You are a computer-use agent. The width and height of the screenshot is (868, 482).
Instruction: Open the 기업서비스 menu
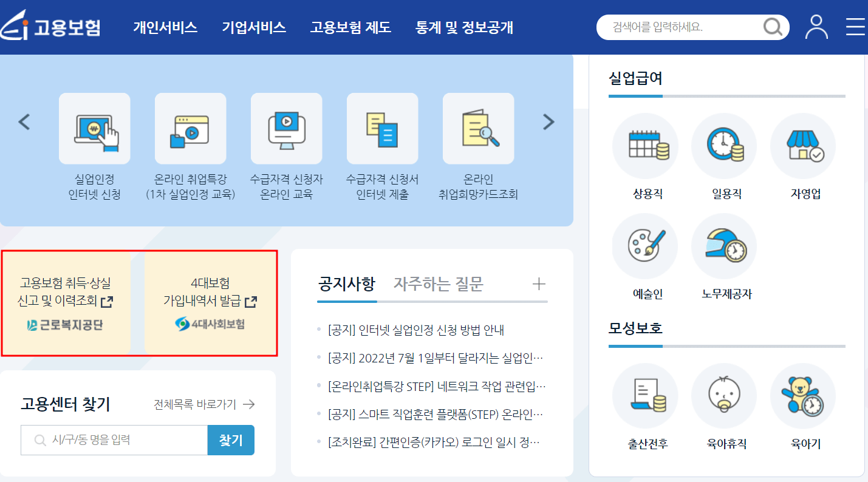point(255,27)
